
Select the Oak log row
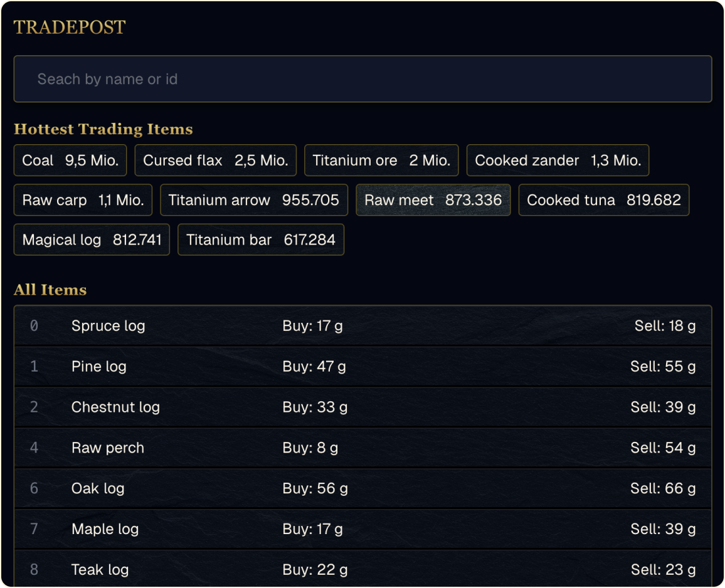(x=362, y=488)
